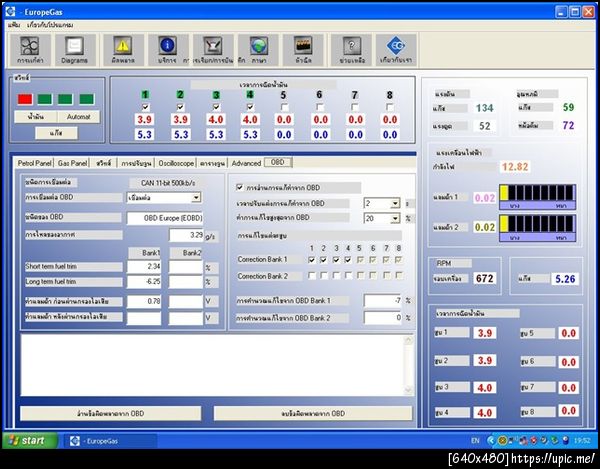Image resolution: width=600 pixels, height=469 pixels.
Task: Switch to the Gas Panel tab
Action: click(72, 163)
